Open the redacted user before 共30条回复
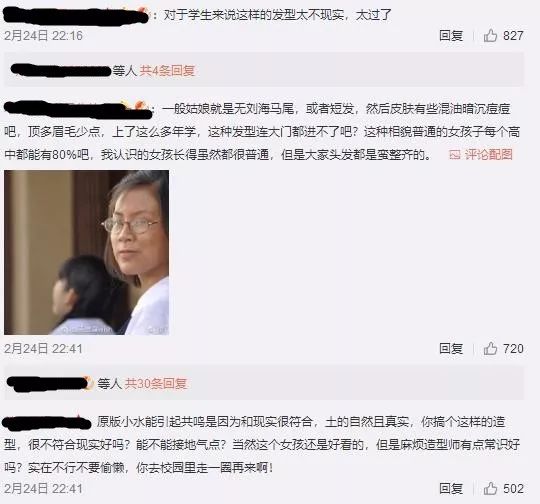 pyautogui.click(x=50, y=383)
